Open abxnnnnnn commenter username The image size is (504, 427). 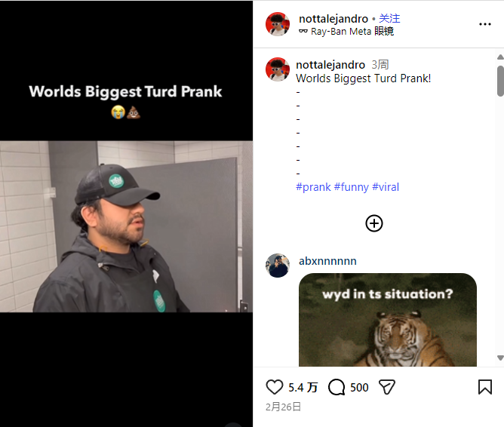click(327, 261)
